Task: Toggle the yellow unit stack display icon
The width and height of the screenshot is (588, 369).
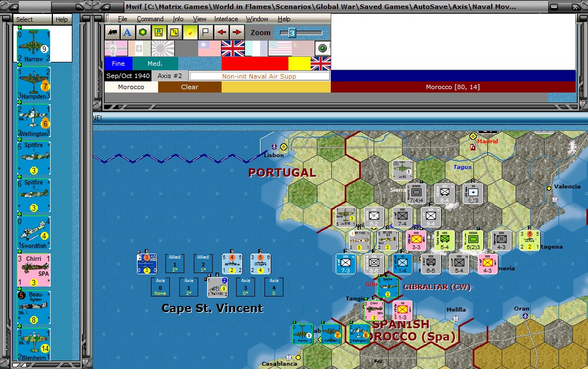Action: 159,32
